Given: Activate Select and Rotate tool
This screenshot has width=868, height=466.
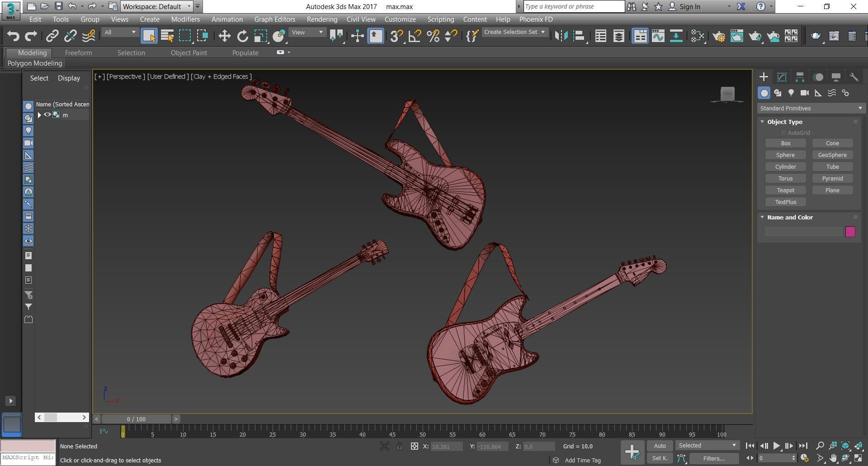Looking at the screenshot, I should coord(243,36).
